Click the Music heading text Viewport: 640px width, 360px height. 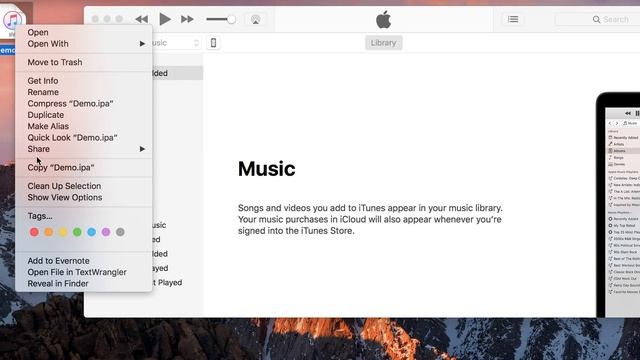tap(267, 169)
